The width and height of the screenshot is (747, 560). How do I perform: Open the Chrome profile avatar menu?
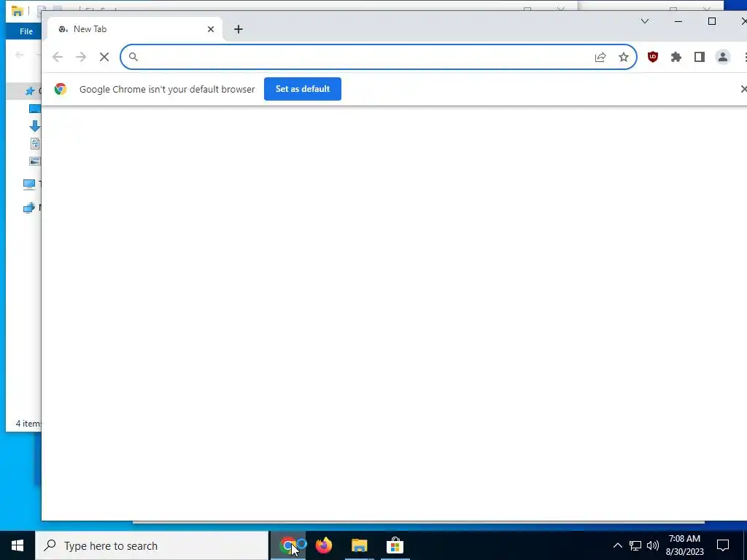(723, 57)
